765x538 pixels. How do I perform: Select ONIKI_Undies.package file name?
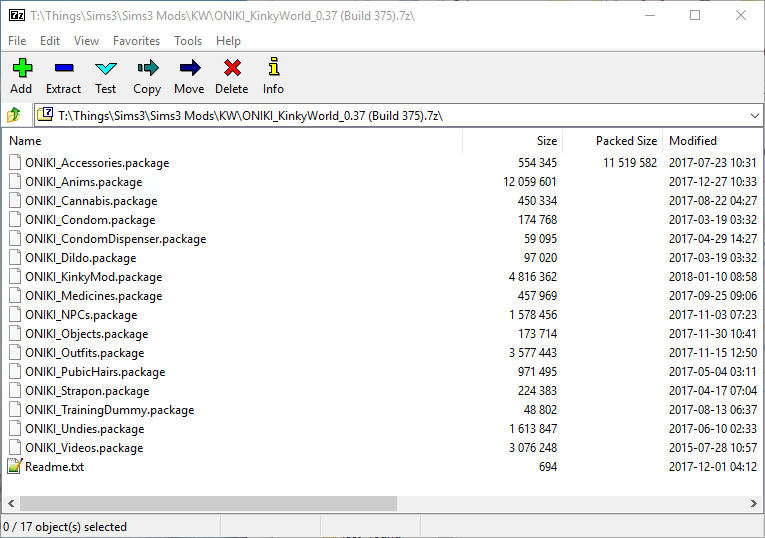pos(85,429)
